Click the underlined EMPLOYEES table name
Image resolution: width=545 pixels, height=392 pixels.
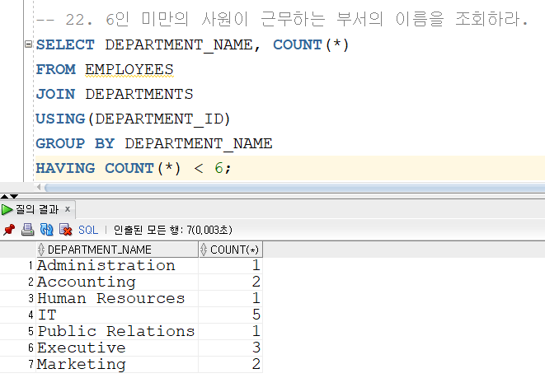[129, 69]
